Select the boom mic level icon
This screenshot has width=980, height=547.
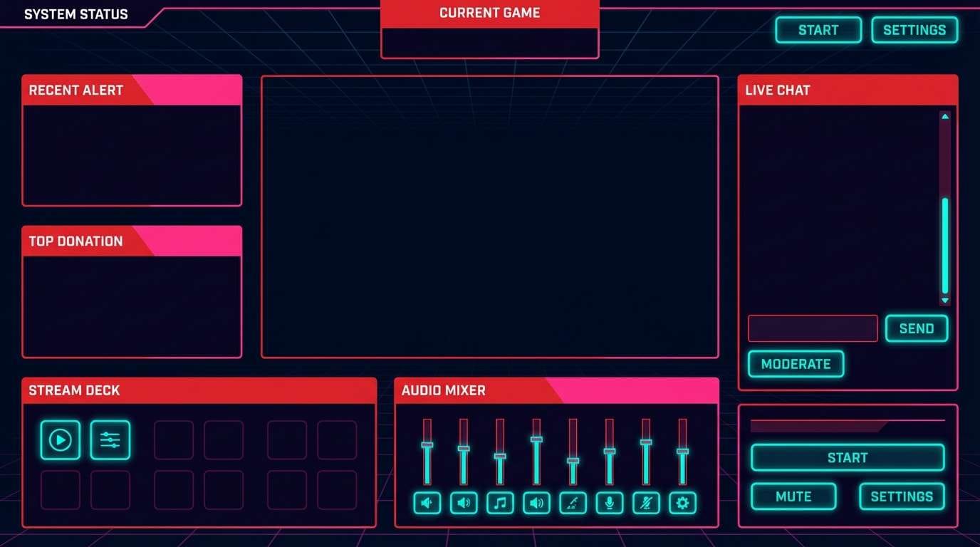573,504
